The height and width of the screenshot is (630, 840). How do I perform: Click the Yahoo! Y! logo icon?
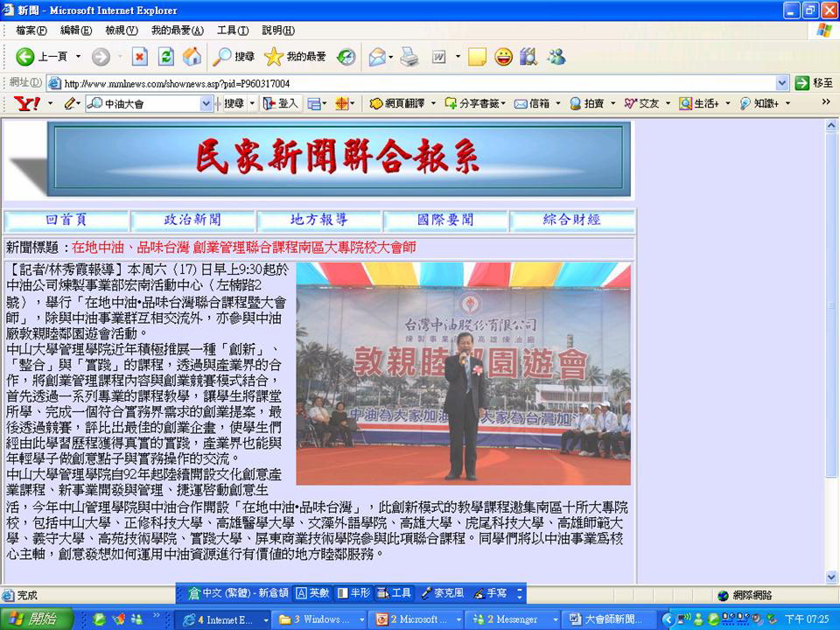tap(27, 103)
